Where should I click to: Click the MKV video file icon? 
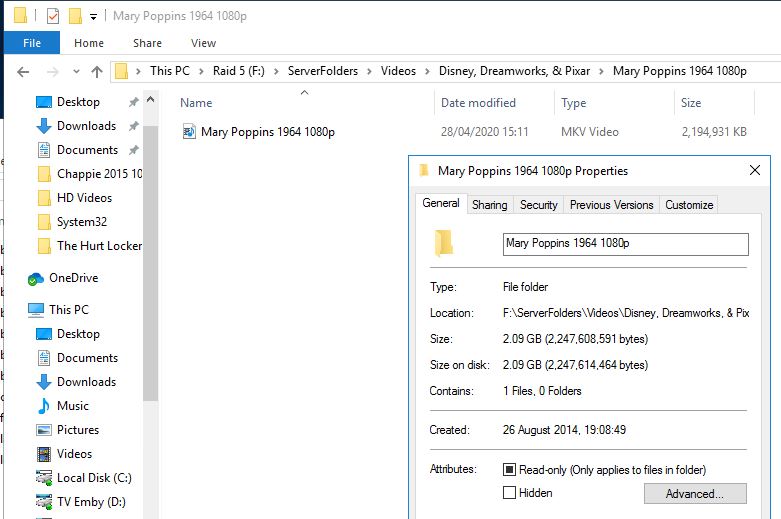pos(189,132)
